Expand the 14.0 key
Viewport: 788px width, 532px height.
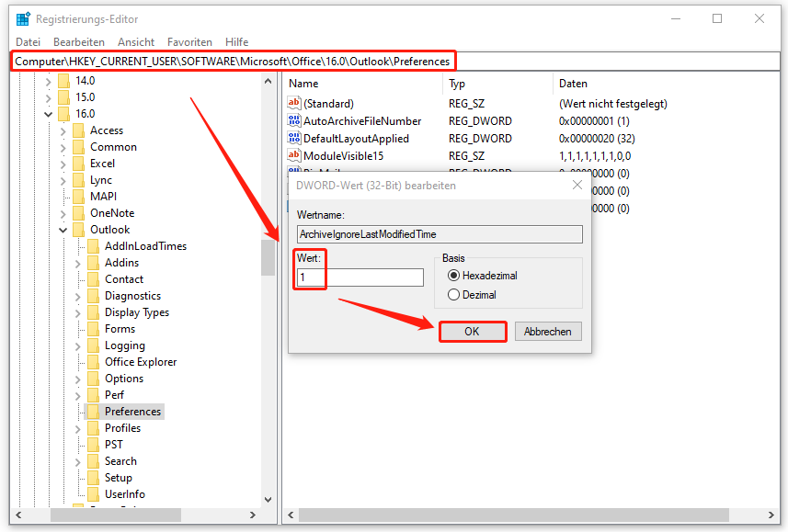point(48,81)
